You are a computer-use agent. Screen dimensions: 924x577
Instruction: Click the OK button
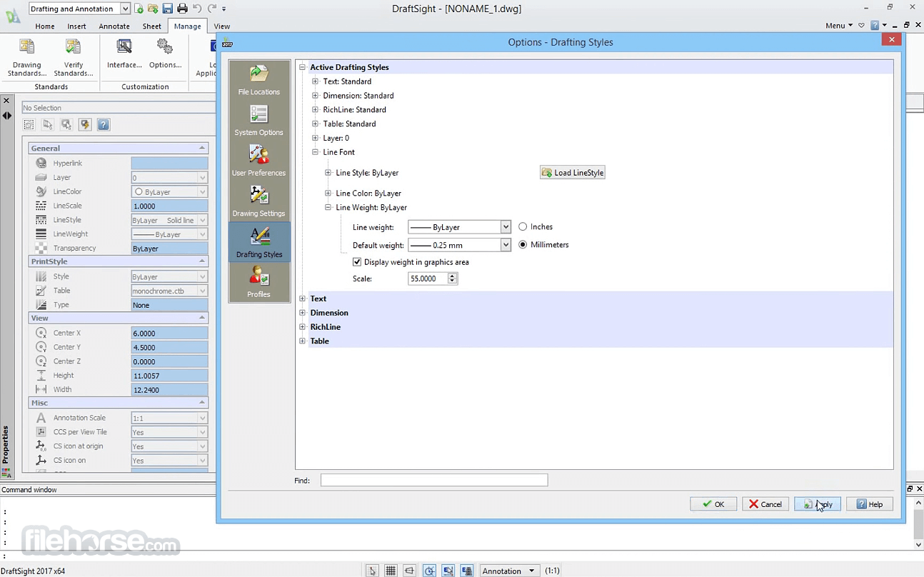pos(713,504)
